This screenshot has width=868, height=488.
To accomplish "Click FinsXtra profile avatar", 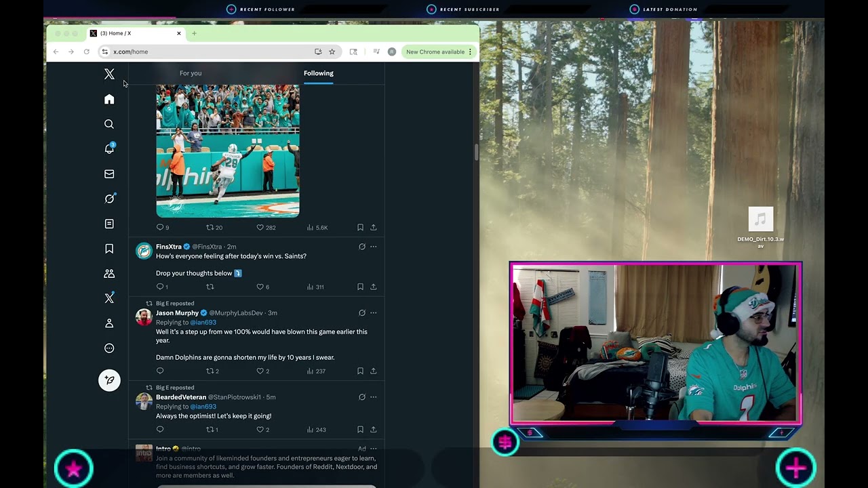I will (144, 251).
